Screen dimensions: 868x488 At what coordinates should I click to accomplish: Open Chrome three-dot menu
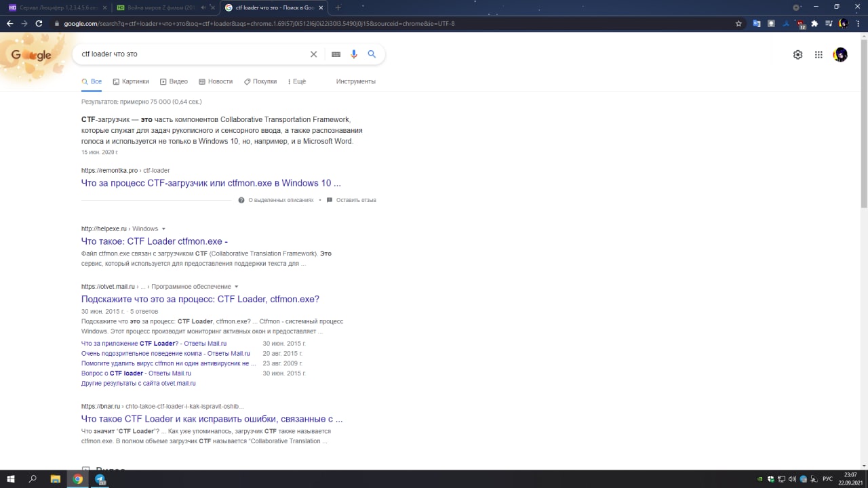[x=859, y=23]
